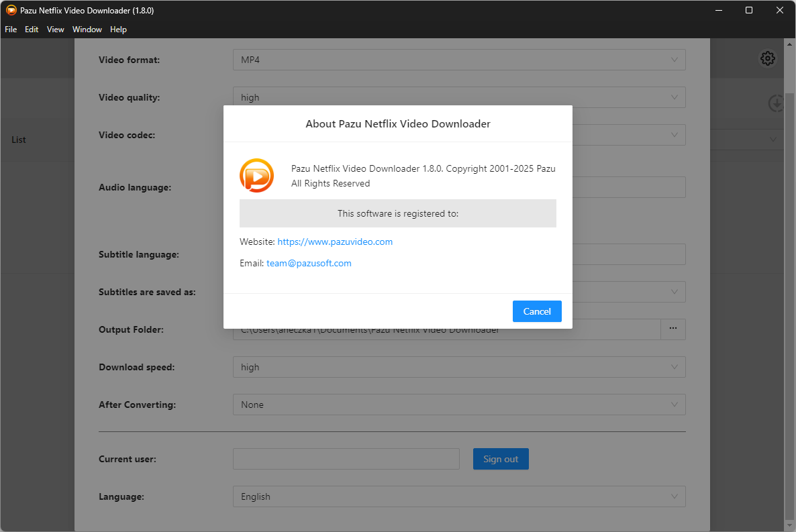Expand the After Converting None dropdown
796x532 pixels.
pyautogui.click(x=459, y=405)
